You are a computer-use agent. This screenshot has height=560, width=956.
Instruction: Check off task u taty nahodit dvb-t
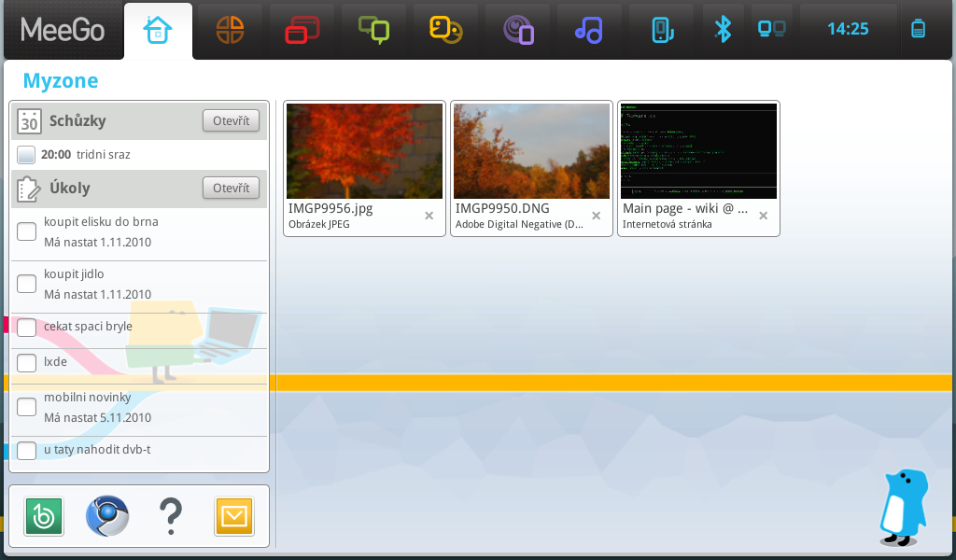pos(26,450)
